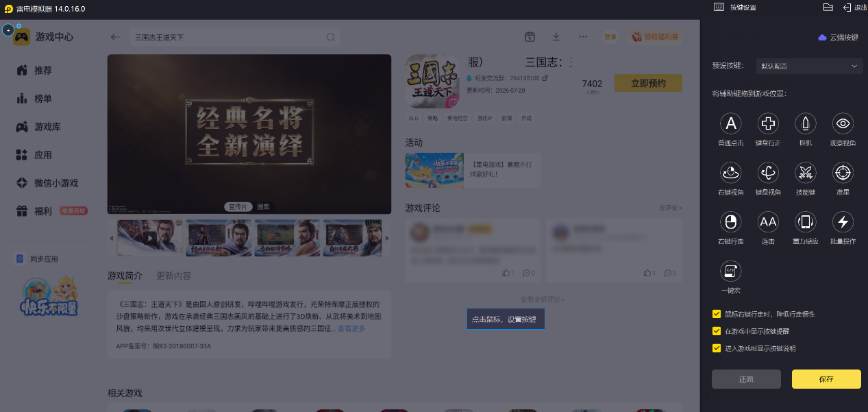Click the 退出 exit button
Viewport: 868px width, 412px height.
(855, 7)
